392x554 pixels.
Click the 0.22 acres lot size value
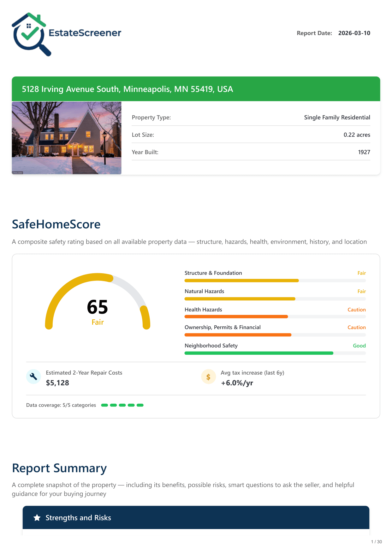pyautogui.click(x=357, y=135)
